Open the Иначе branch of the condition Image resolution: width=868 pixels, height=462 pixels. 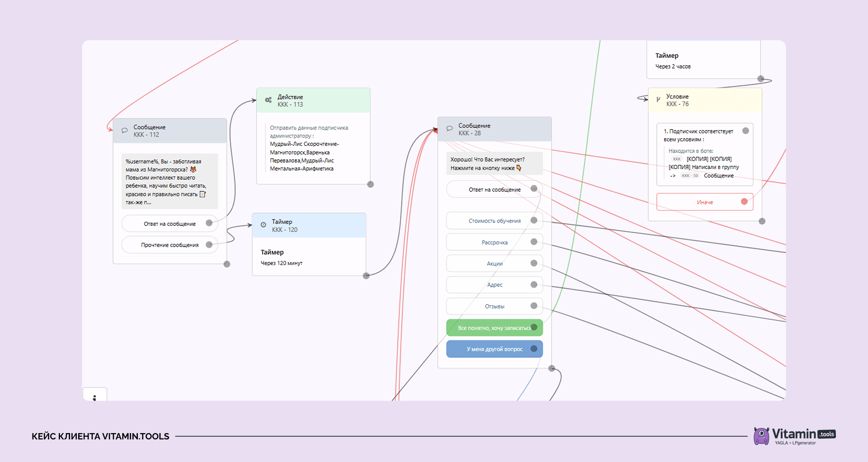tap(705, 202)
